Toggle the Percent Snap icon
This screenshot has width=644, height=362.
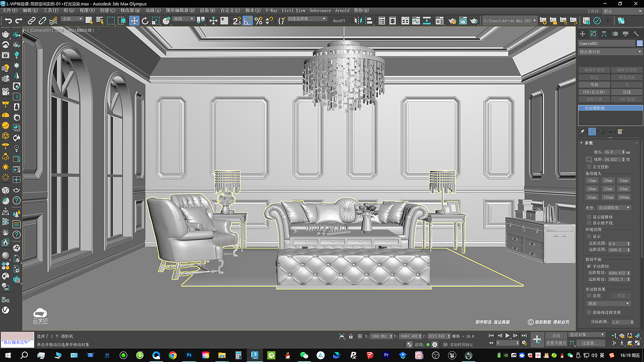(258, 21)
